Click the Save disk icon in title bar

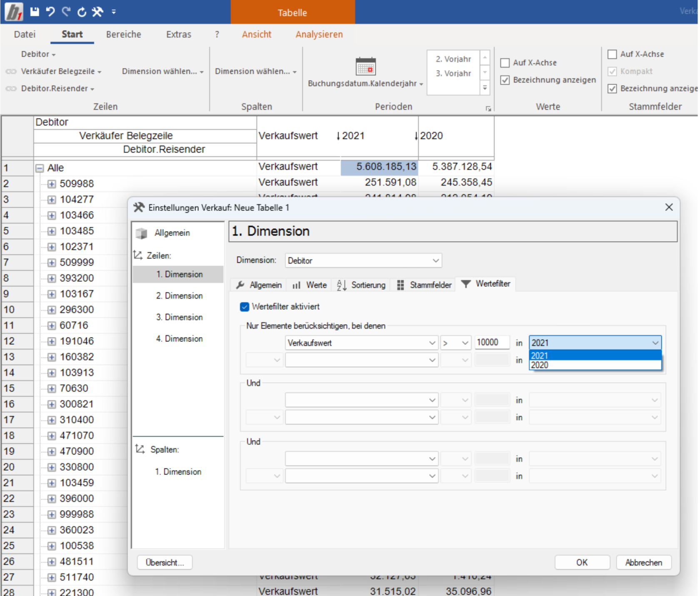click(35, 12)
